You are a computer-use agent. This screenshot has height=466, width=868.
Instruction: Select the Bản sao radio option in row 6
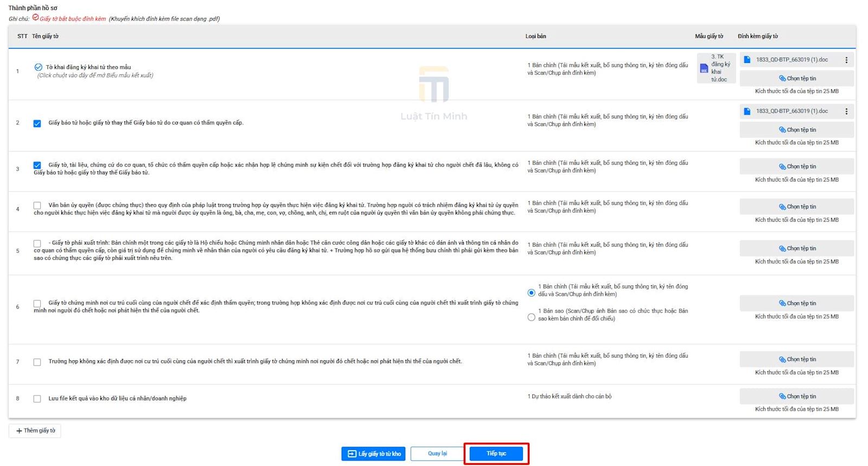[x=531, y=317]
